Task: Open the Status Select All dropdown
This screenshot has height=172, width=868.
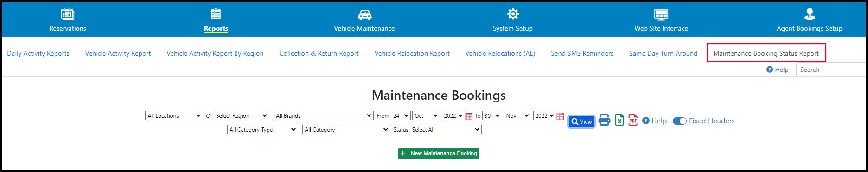Action: click(x=446, y=130)
